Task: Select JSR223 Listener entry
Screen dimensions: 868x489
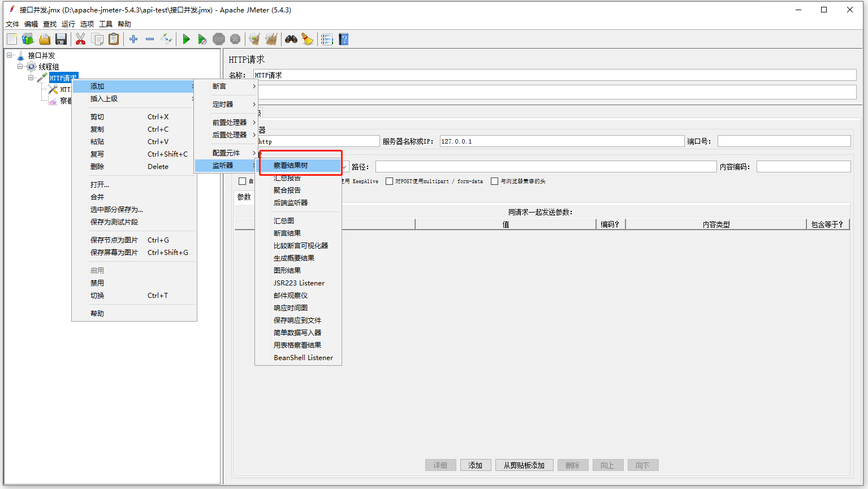Action: tap(299, 283)
